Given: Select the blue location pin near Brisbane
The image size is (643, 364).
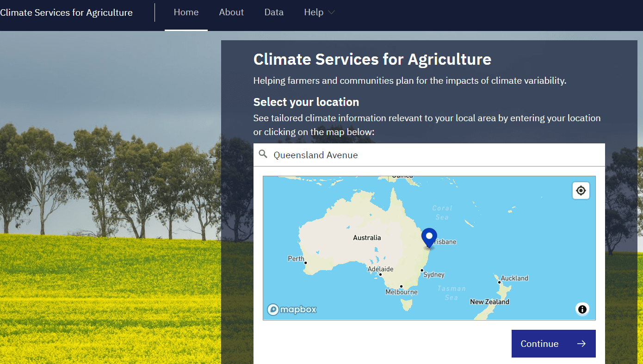Looking at the screenshot, I should pyautogui.click(x=428, y=237).
